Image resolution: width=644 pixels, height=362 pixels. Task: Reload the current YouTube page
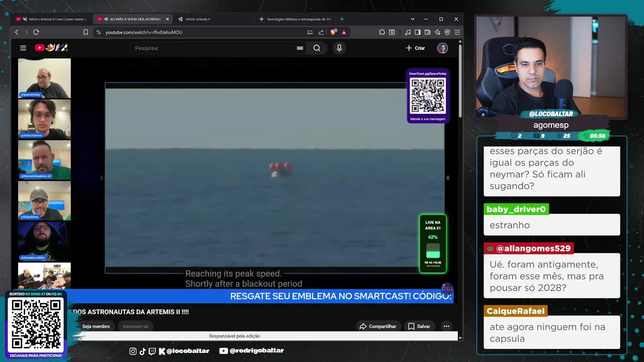[36, 32]
